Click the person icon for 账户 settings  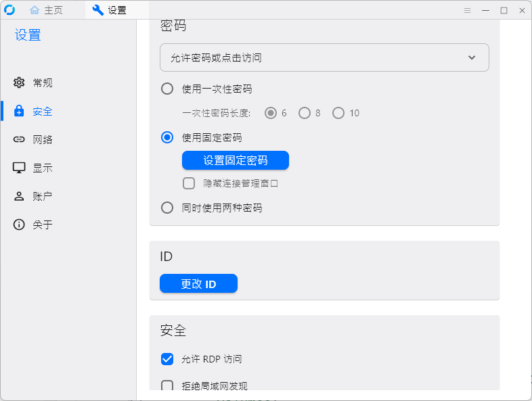[19, 196]
